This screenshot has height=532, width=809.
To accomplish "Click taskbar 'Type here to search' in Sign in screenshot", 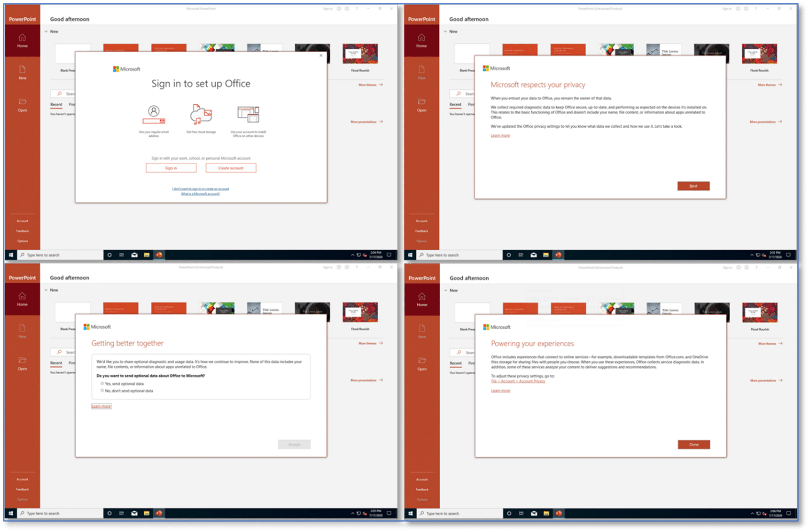I will [60, 255].
